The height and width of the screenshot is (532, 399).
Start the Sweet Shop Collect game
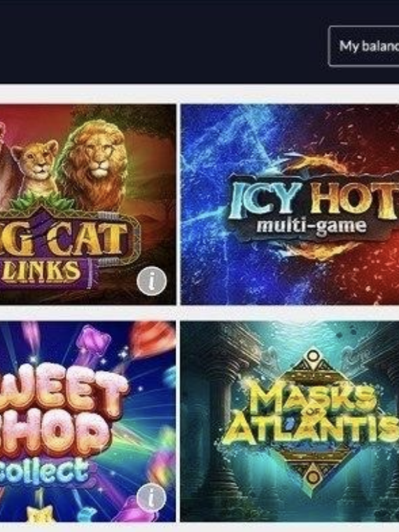pos(88,421)
